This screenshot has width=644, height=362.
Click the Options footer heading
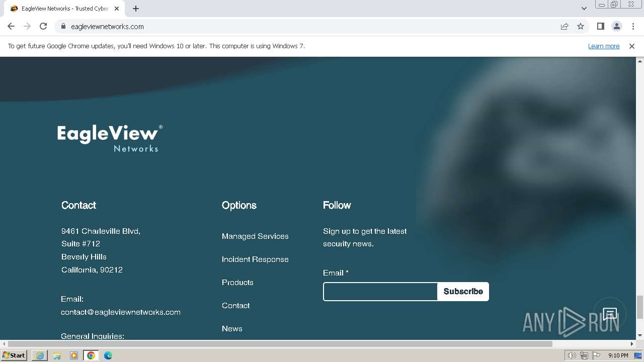(239, 205)
